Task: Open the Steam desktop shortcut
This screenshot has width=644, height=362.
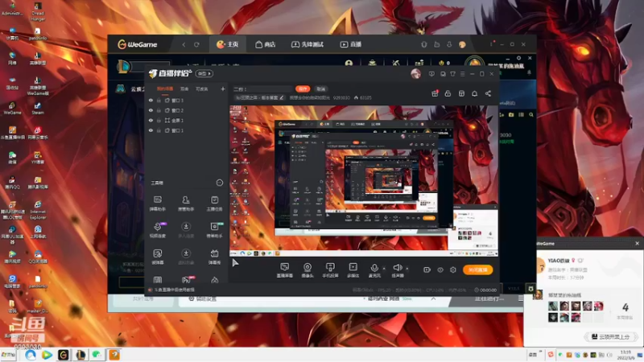Action: (x=38, y=108)
